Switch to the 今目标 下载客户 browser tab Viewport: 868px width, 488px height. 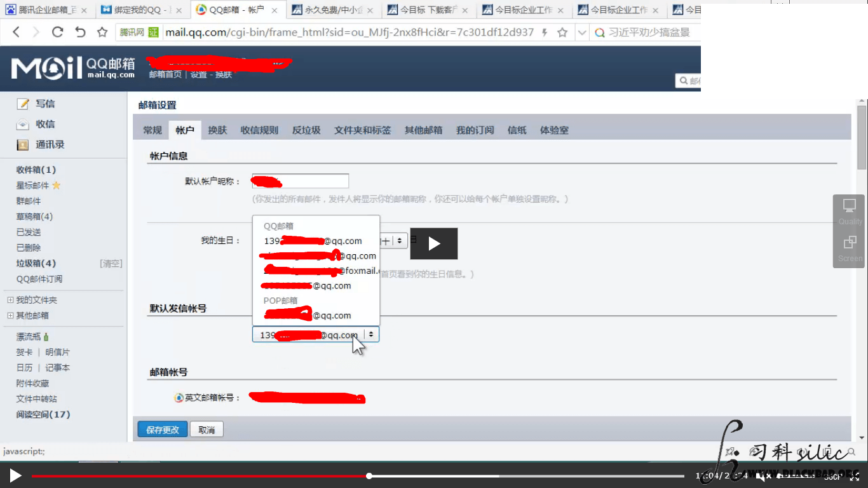point(429,10)
